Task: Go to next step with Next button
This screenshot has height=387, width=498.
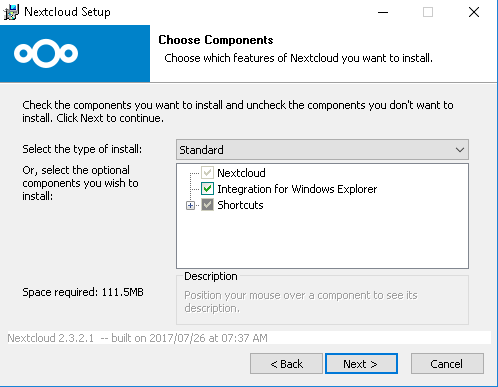Action: (361, 364)
